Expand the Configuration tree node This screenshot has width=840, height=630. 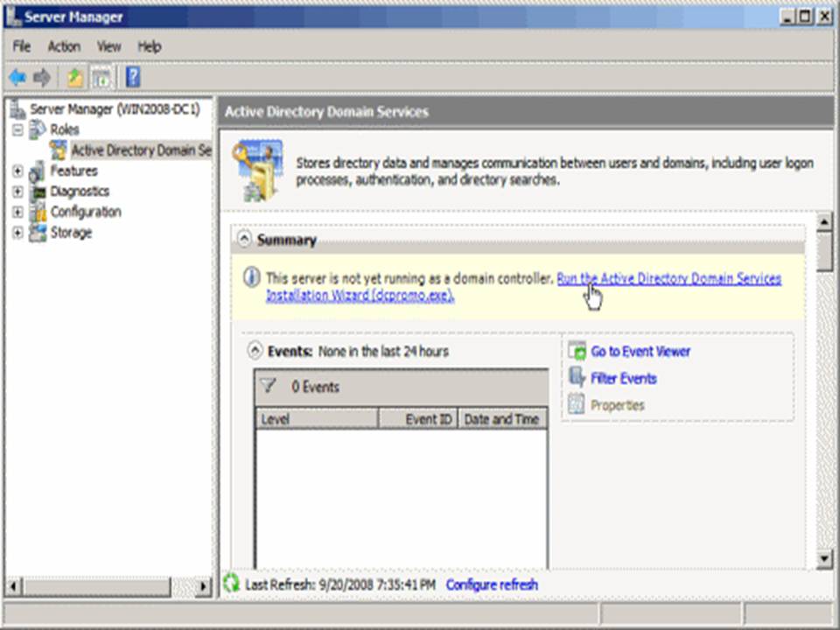point(17,212)
